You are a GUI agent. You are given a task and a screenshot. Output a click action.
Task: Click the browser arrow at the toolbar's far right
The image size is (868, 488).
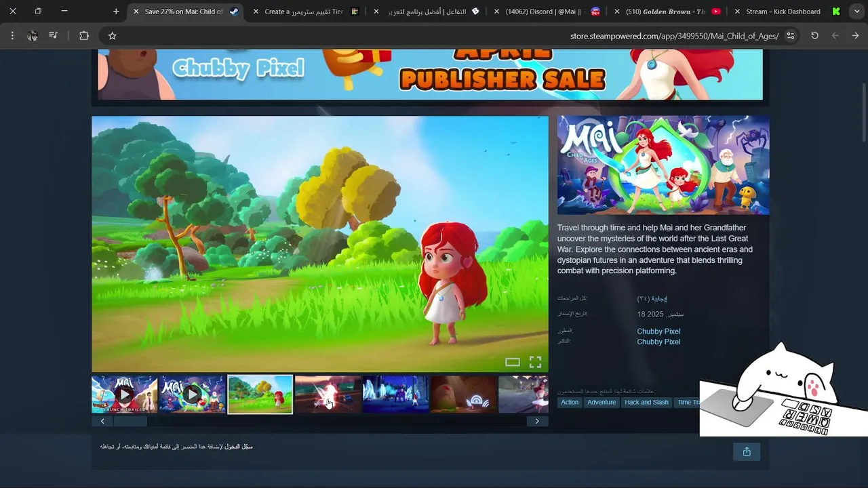(856, 36)
